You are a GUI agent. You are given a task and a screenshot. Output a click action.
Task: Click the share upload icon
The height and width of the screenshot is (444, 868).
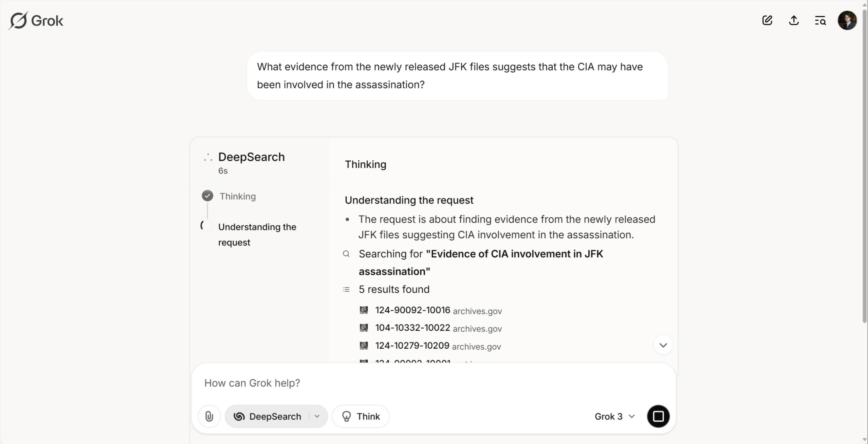794,20
